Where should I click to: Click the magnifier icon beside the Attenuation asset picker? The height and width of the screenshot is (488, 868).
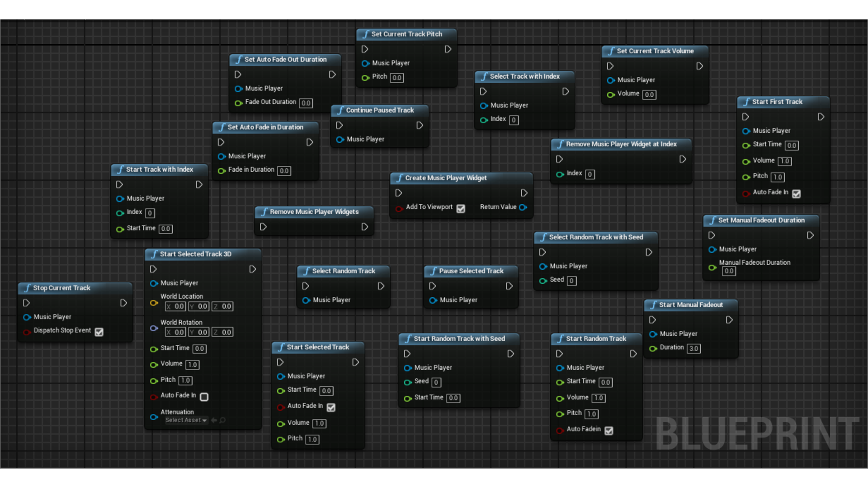pyautogui.click(x=223, y=420)
